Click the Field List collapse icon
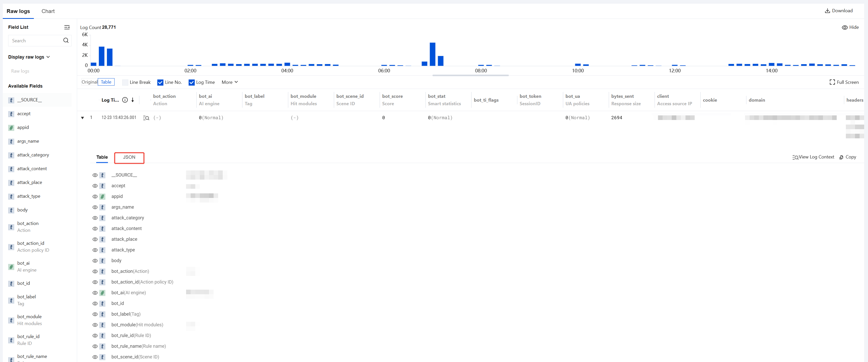 click(67, 27)
